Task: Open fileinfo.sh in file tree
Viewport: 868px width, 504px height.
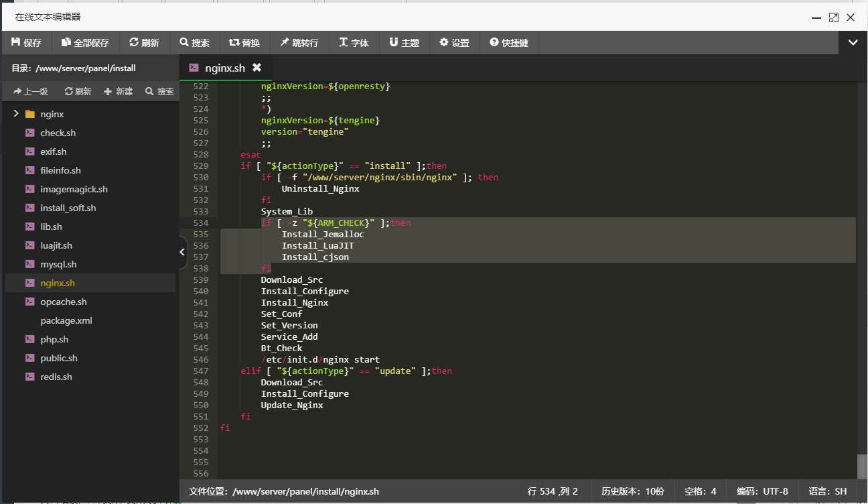Action: click(x=60, y=170)
